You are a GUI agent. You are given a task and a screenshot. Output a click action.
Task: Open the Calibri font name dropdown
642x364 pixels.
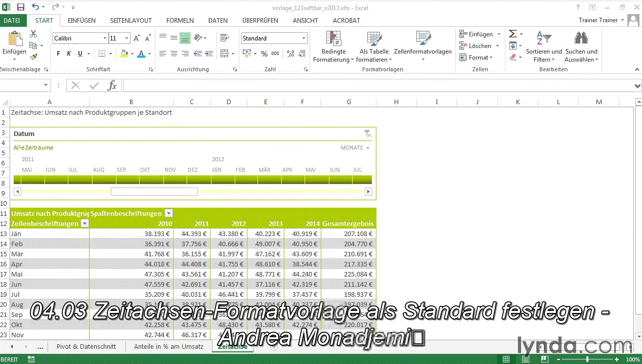[x=105, y=38]
